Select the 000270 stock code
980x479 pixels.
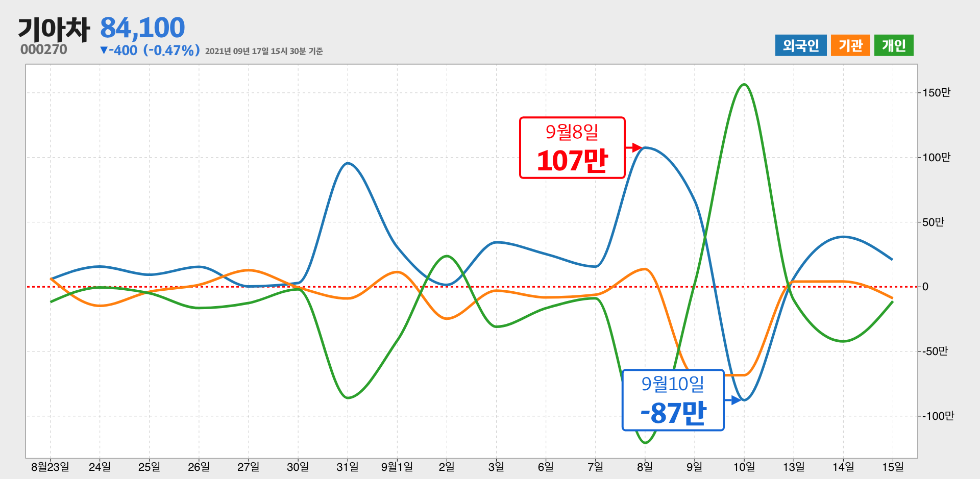pyautogui.click(x=44, y=49)
